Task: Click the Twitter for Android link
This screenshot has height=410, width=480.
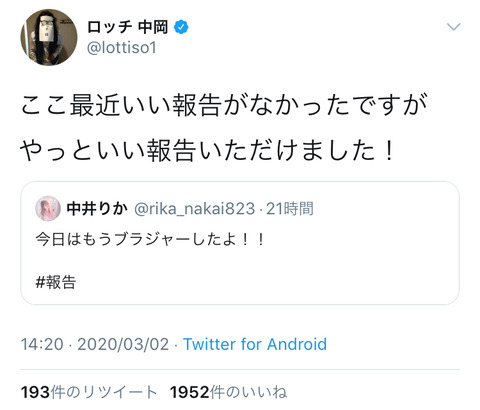Action: pos(255,344)
